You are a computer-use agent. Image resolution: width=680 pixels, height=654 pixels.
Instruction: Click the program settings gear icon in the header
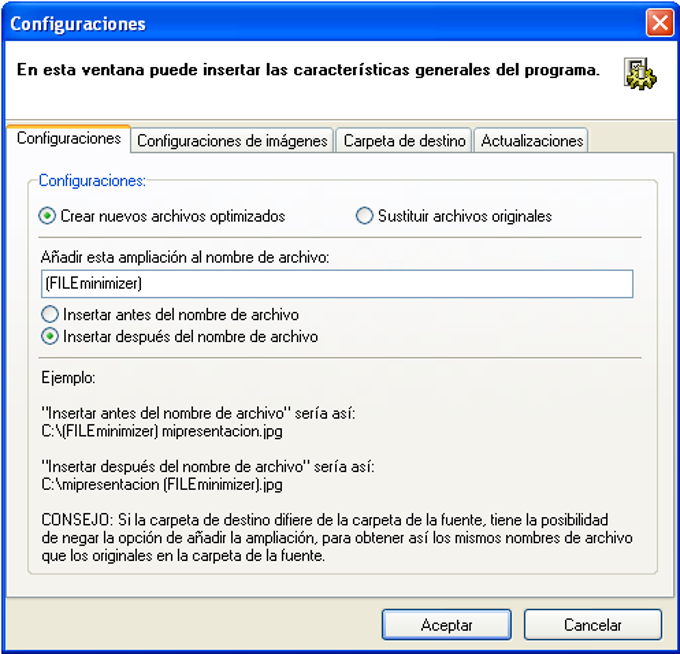coord(640,74)
